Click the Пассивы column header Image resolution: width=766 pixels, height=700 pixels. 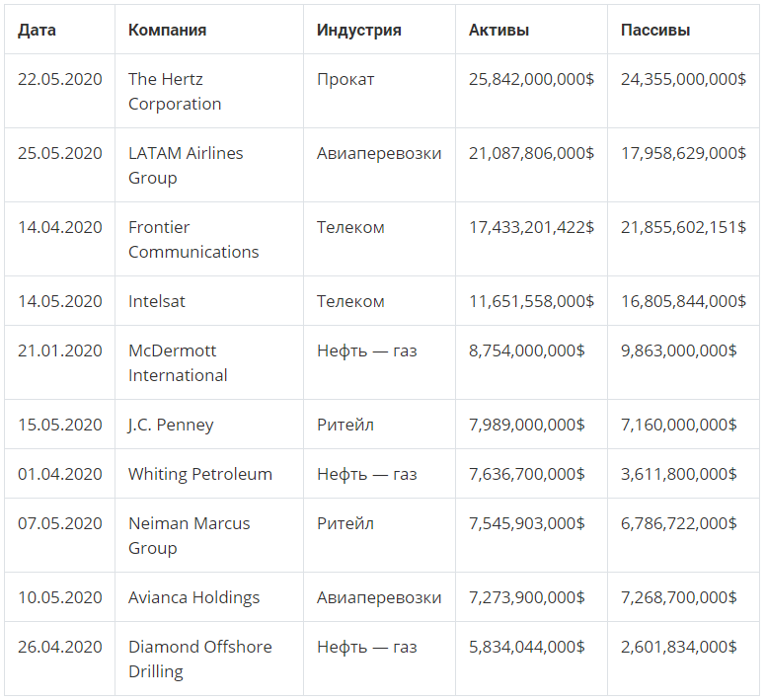pyautogui.click(x=655, y=31)
